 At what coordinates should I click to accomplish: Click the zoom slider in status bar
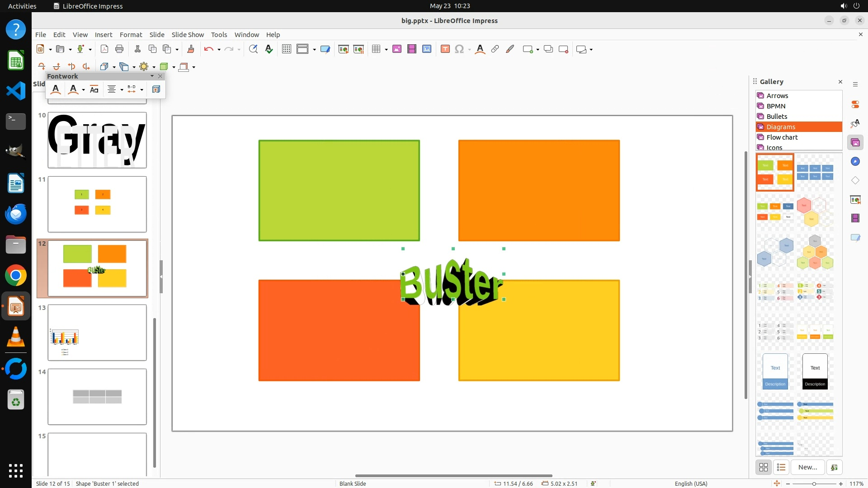pos(814,484)
